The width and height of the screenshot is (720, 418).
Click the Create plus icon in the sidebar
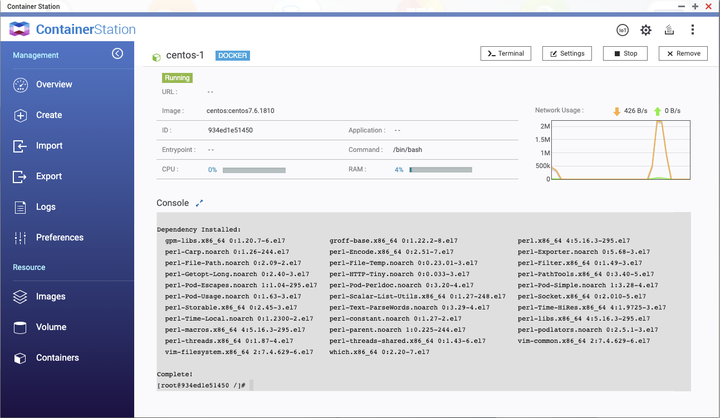pos(20,115)
